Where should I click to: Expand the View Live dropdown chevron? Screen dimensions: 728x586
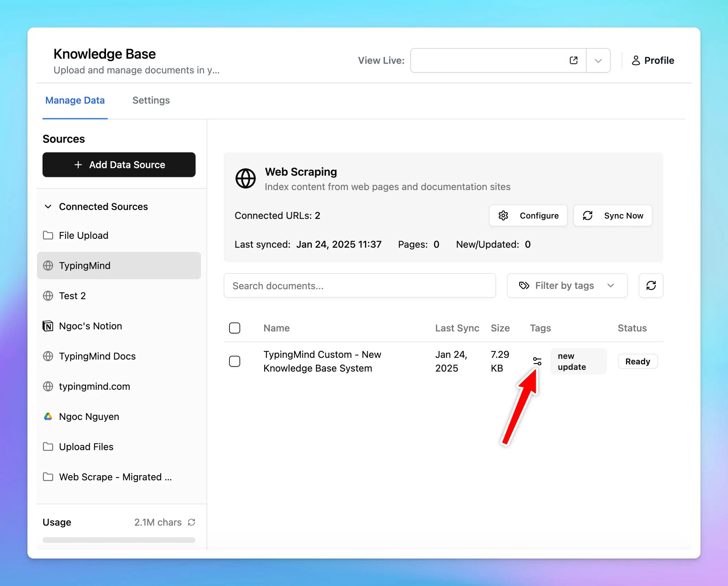598,61
